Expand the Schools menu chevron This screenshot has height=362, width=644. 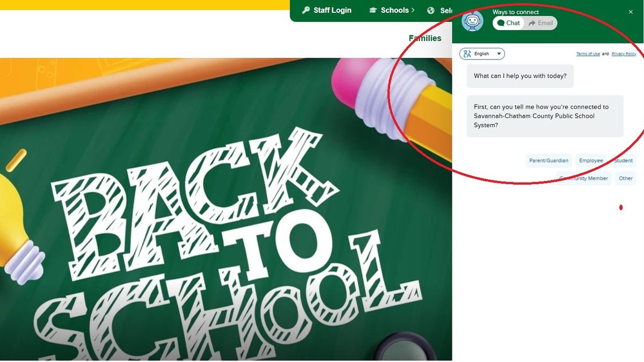(413, 10)
